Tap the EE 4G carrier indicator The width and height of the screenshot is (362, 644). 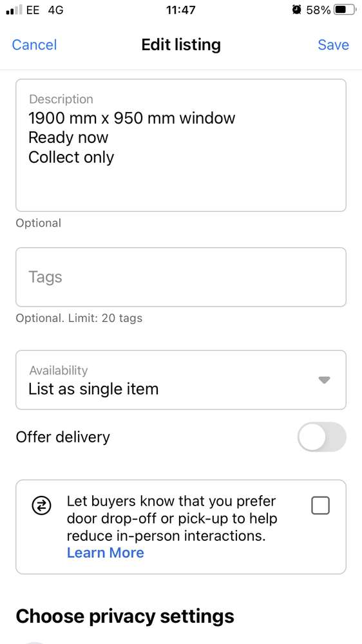45,10
